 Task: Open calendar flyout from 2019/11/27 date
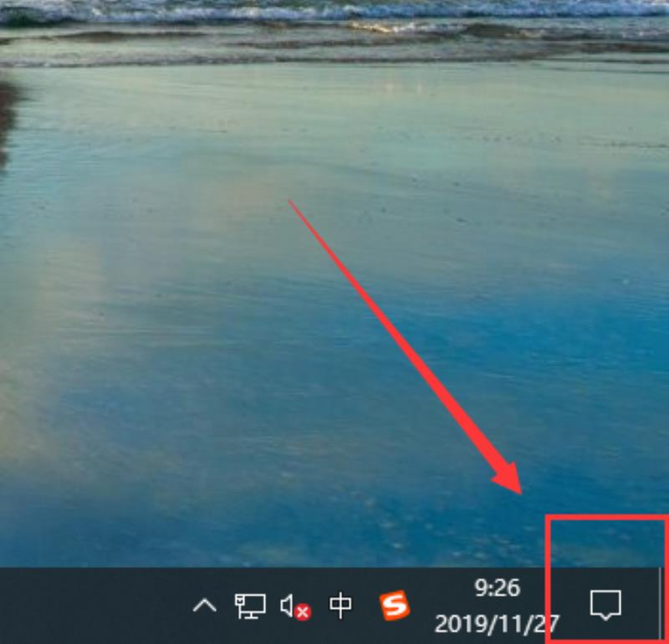(x=497, y=624)
